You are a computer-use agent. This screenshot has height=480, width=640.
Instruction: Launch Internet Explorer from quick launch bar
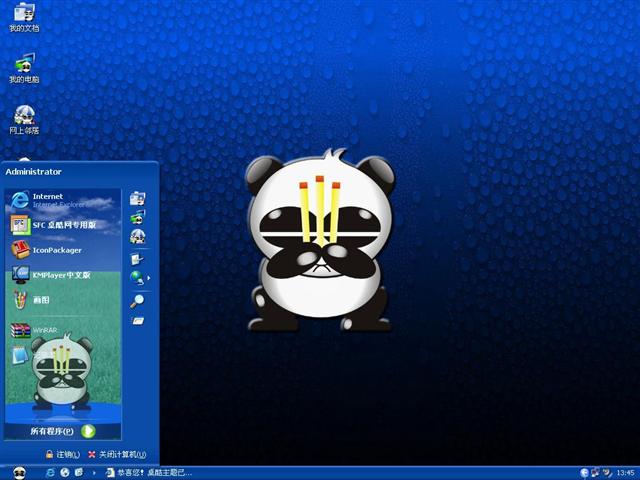click(x=51, y=473)
